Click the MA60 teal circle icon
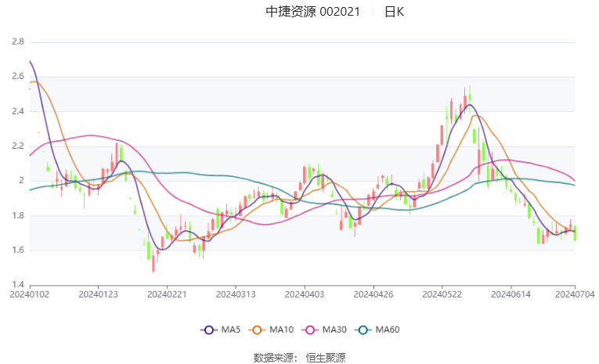 pyautogui.click(x=363, y=330)
